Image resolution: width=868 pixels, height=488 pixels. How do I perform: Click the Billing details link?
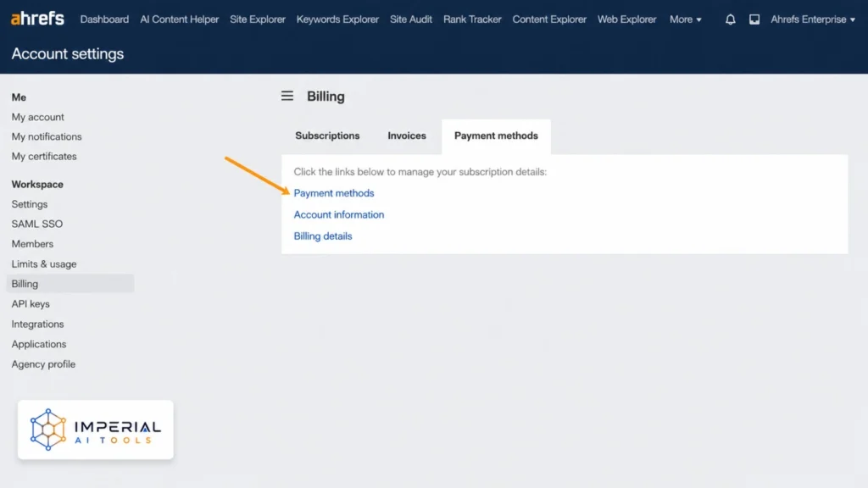point(323,236)
